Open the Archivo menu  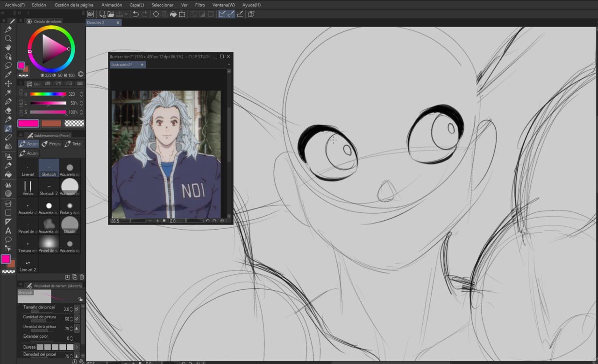[14, 5]
